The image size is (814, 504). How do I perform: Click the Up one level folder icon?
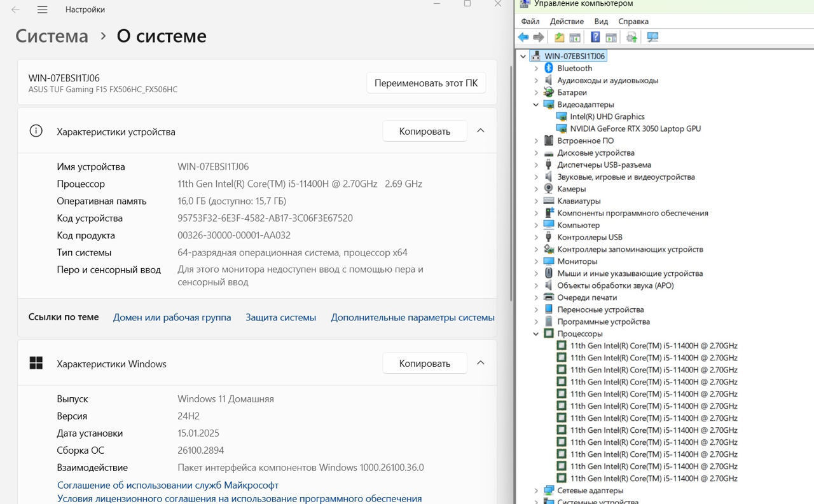click(559, 37)
